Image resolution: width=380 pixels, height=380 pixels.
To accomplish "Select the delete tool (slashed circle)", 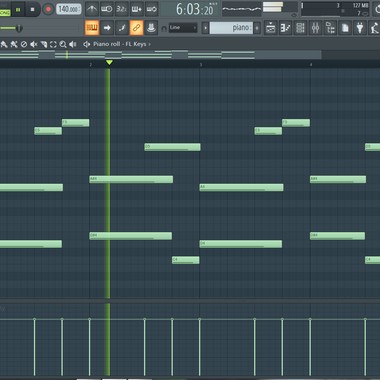I will [x=24, y=44].
